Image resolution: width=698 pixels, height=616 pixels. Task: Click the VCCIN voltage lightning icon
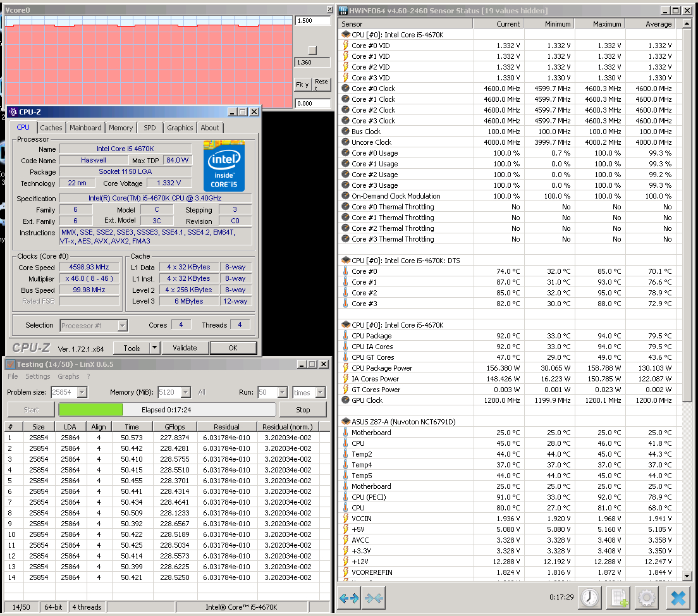tap(345, 519)
